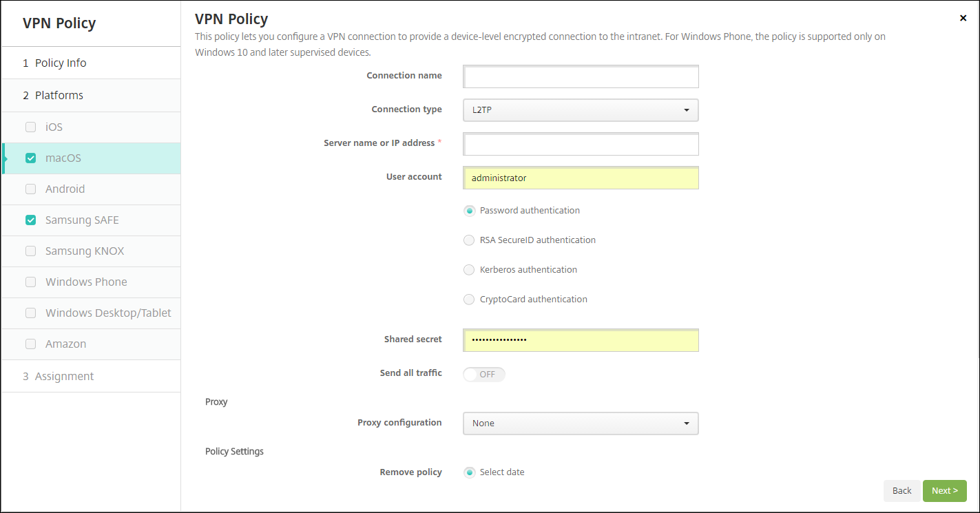Choose RSA SecureID authentication
980x513 pixels.
click(x=469, y=240)
